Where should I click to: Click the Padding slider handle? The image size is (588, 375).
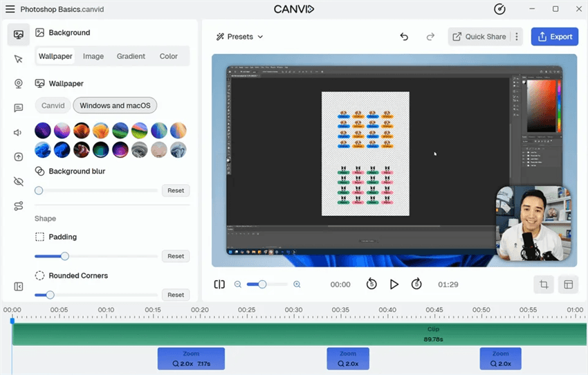(x=65, y=256)
